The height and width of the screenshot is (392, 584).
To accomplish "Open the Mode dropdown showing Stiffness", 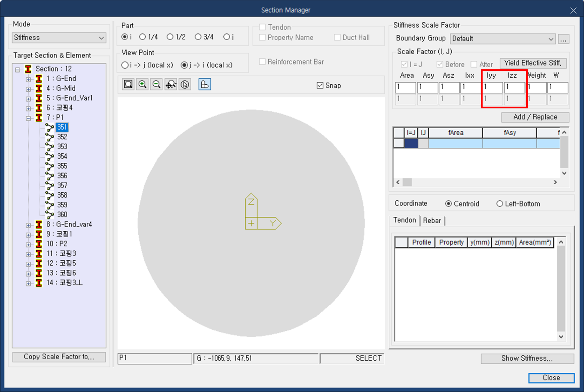I will point(59,38).
